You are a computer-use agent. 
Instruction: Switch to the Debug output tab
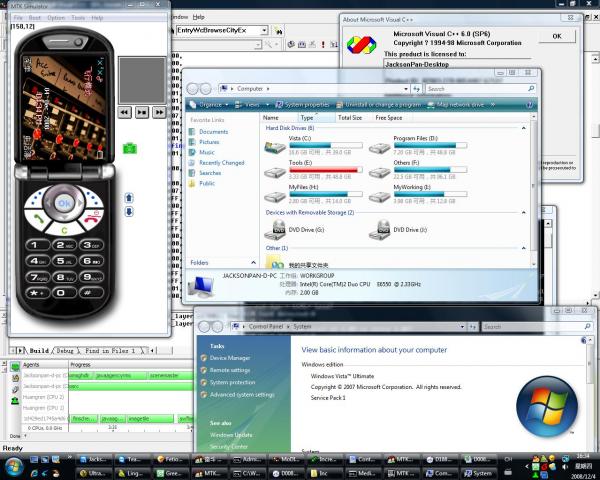point(65,351)
